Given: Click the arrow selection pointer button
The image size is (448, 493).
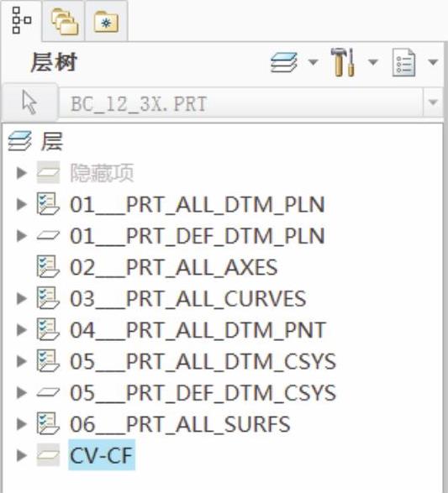Looking at the screenshot, I should [29, 102].
